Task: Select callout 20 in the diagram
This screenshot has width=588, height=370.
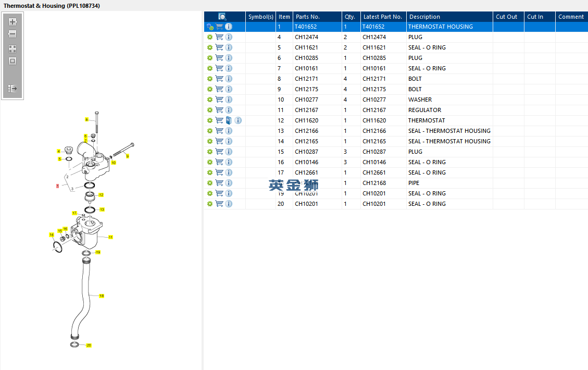Action: [89, 345]
